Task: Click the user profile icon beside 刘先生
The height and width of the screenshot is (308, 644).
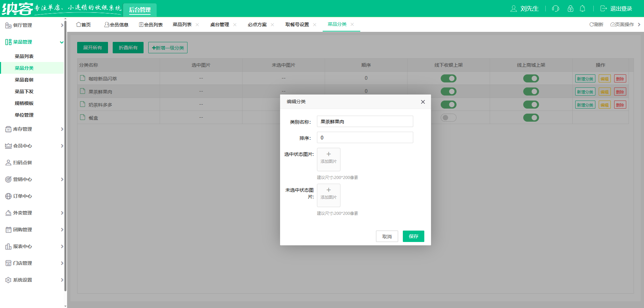Action: click(x=514, y=9)
